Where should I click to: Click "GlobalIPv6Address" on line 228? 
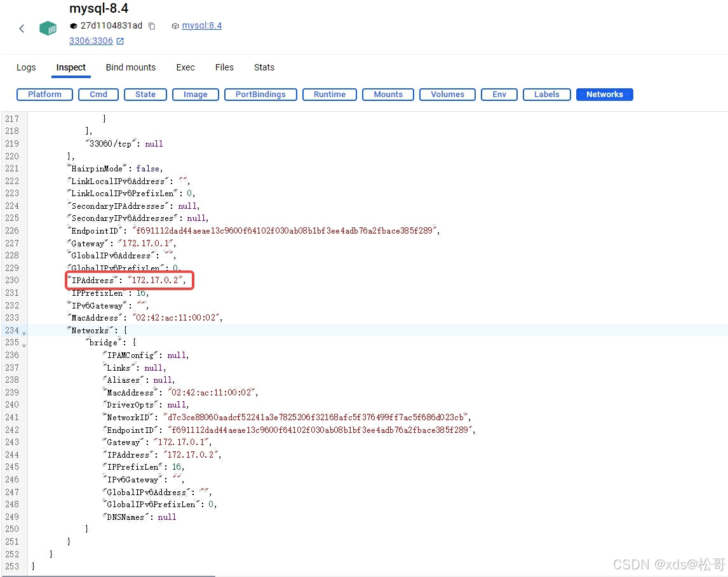coord(121,256)
